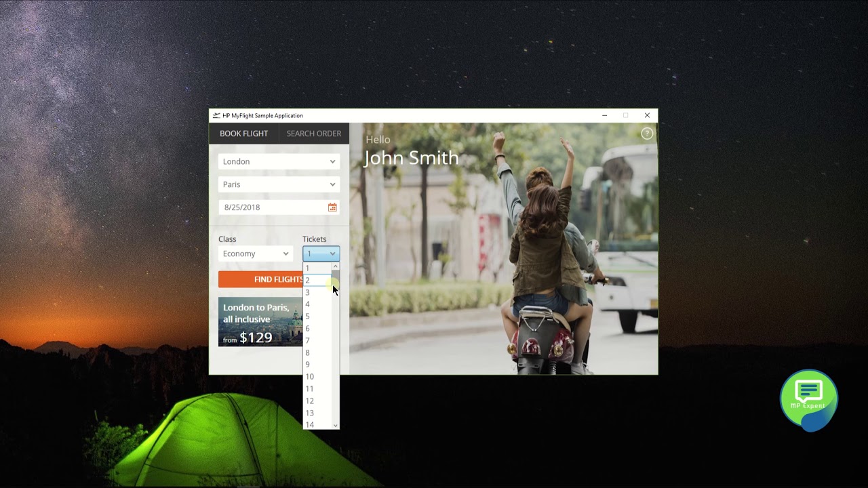This screenshot has height=488, width=868.
Task: Close the HP MyFlight window
Action: [x=647, y=115]
